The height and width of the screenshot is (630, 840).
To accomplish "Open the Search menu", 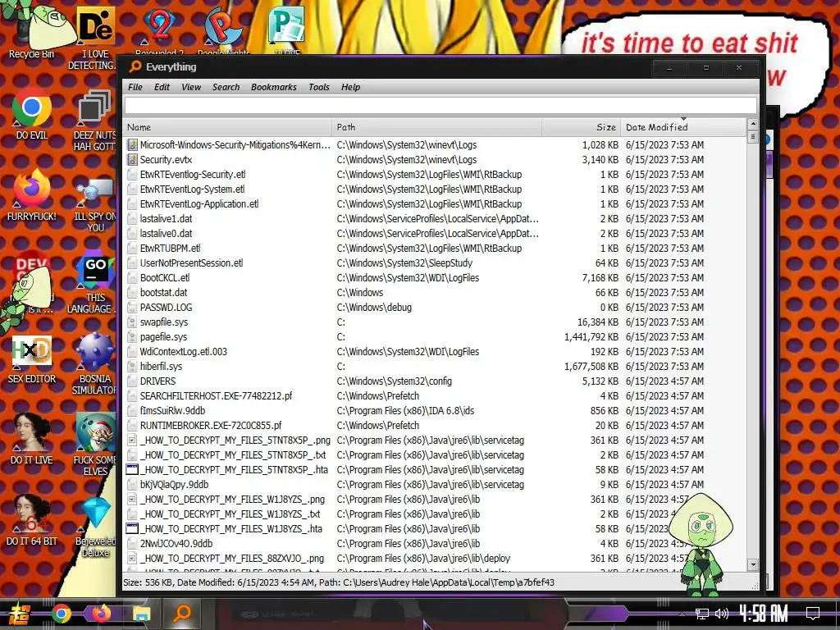I will (226, 87).
